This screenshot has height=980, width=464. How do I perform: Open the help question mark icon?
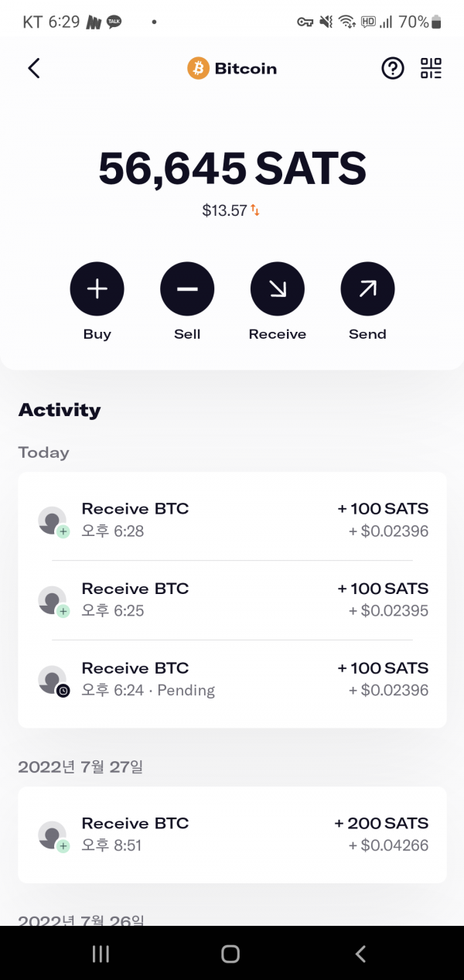pos(393,69)
